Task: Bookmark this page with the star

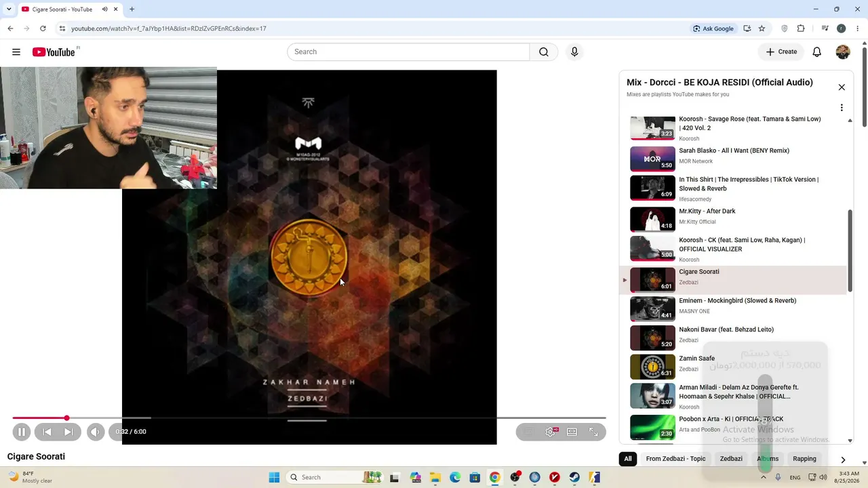Action: [762, 28]
